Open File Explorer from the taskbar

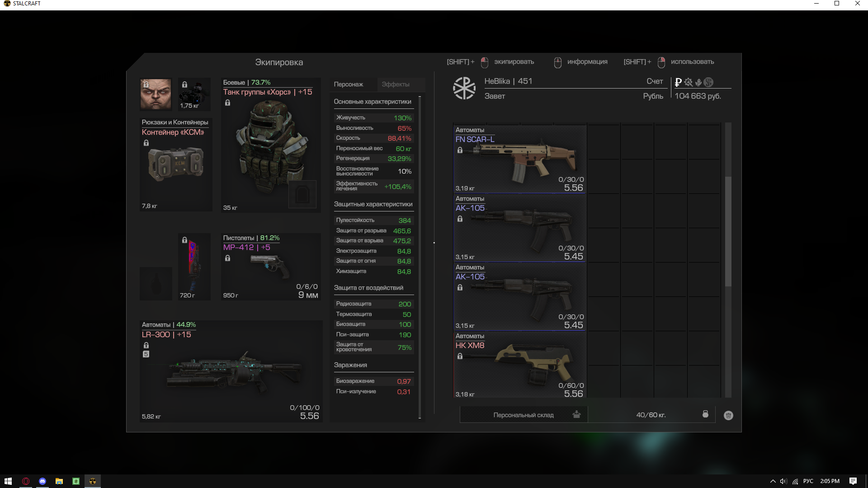pyautogui.click(x=59, y=481)
